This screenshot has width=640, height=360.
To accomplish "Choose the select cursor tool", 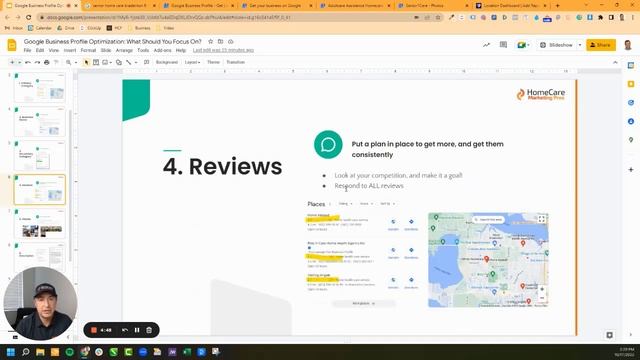I will 86,62.
